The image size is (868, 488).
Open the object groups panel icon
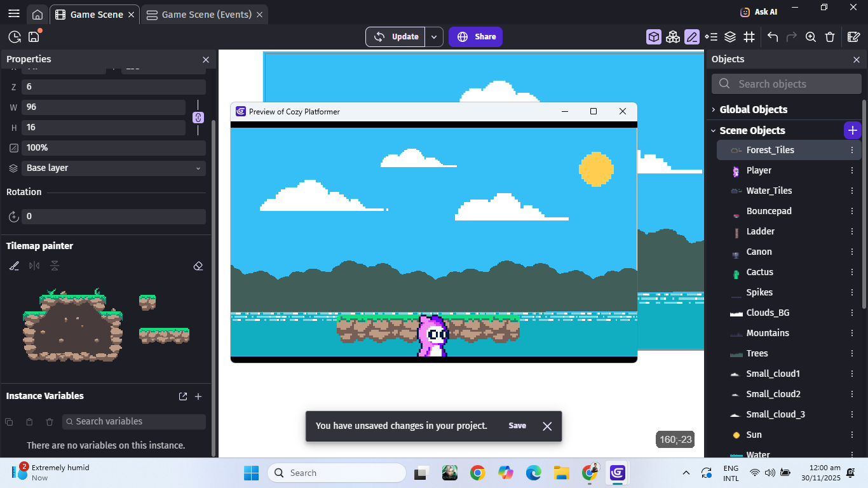[x=673, y=37]
